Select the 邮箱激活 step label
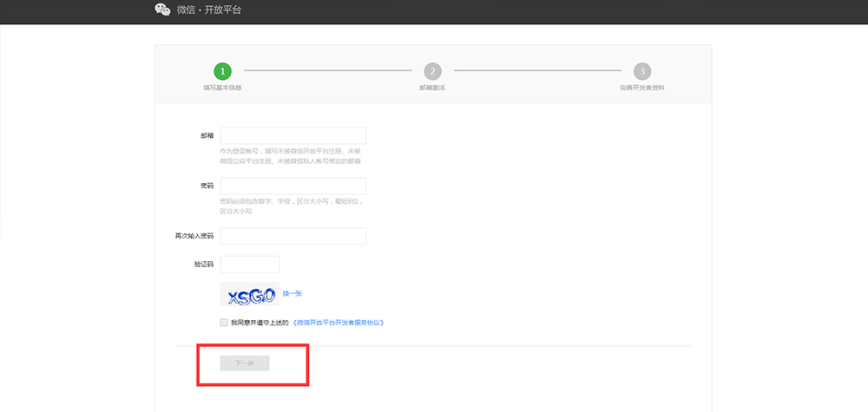Image resolution: width=868 pixels, height=412 pixels. click(432, 88)
